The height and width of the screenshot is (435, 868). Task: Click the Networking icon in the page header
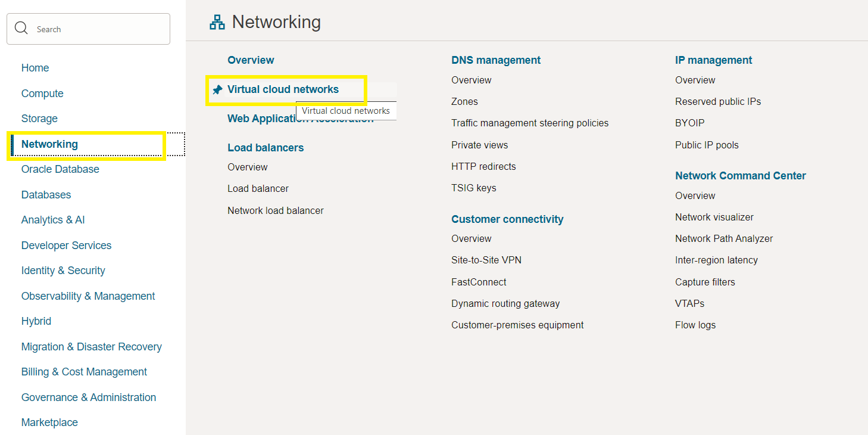217,23
